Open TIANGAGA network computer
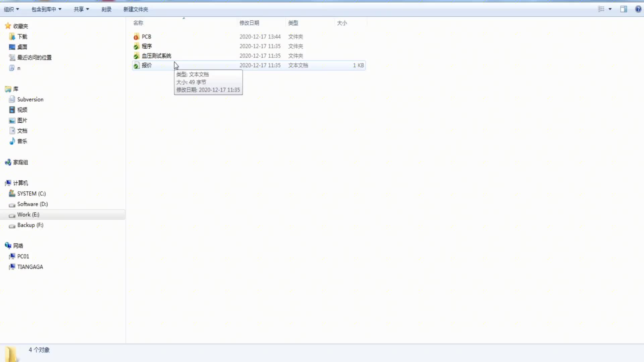Screen dimensions: 644x362 click(30, 267)
